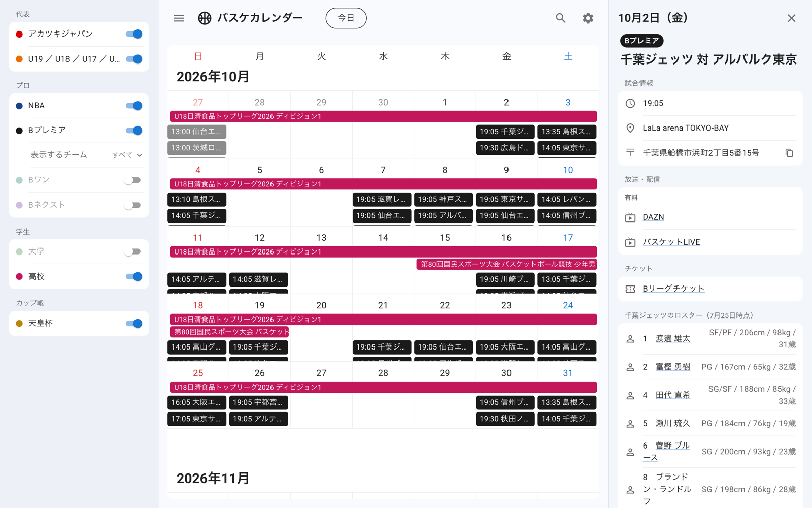Click the postal mark icon beside address
The width and height of the screenshot is (812, 508).
pos(630,153)
